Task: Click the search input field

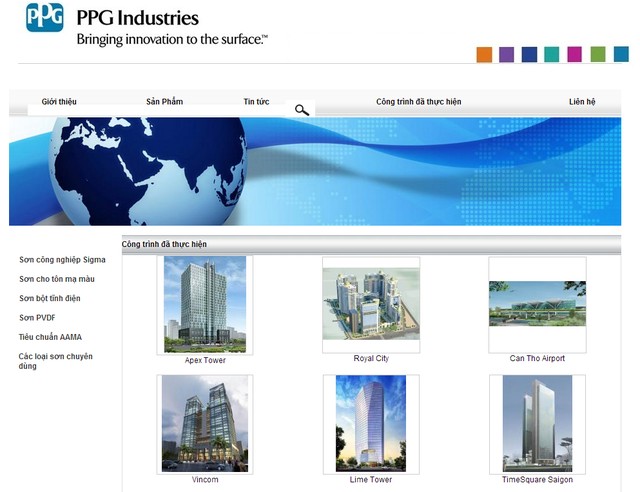Action: click(159, 110)
